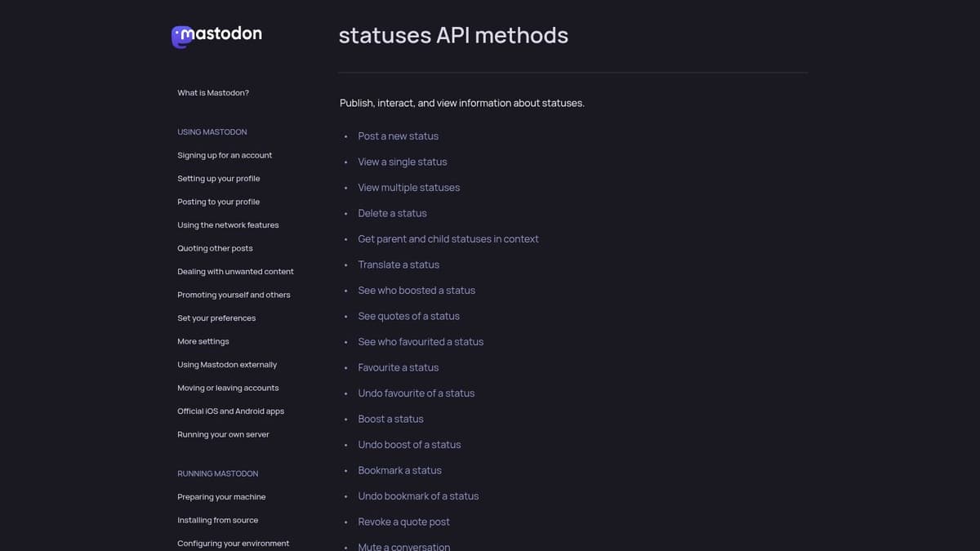Click the 'RUNNING MASTODON' section heading

(218, 473)
